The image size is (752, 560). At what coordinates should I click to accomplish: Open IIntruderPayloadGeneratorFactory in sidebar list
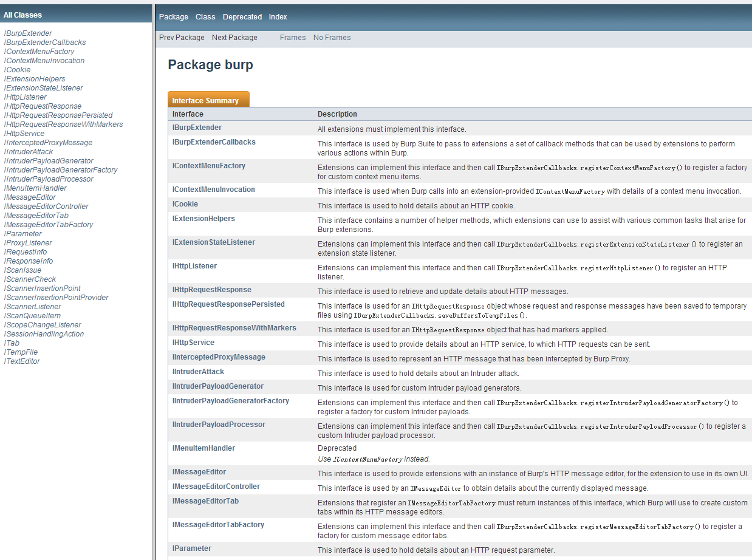61,170
